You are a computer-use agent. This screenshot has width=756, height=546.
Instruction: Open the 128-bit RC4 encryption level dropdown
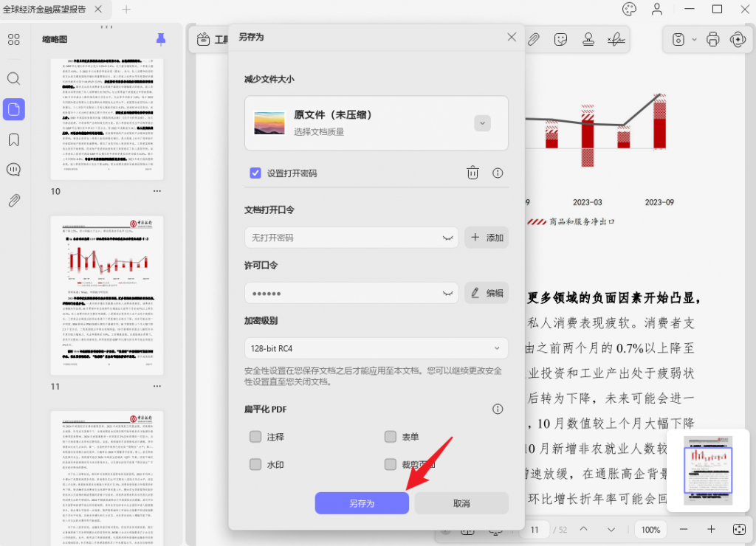coord(376,348)
